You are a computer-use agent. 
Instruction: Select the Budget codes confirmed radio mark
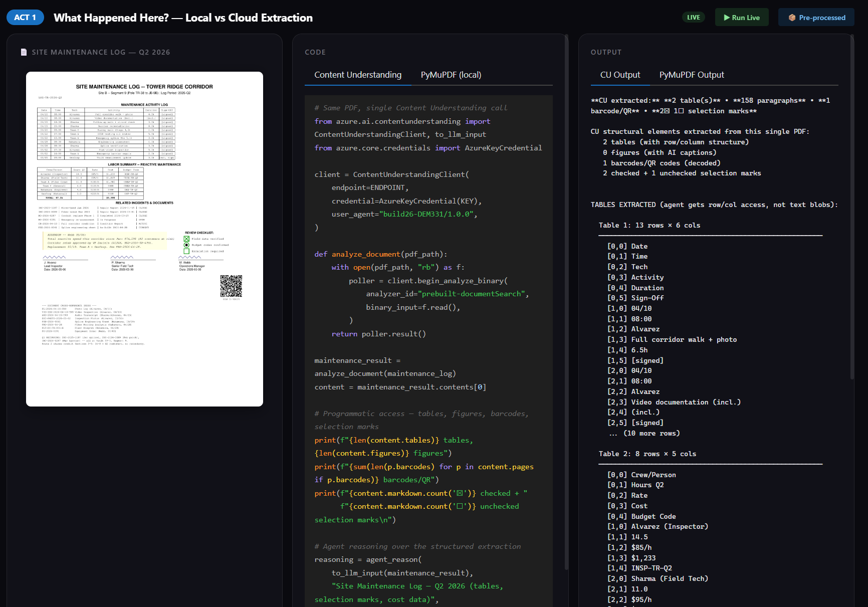[186, 245]
